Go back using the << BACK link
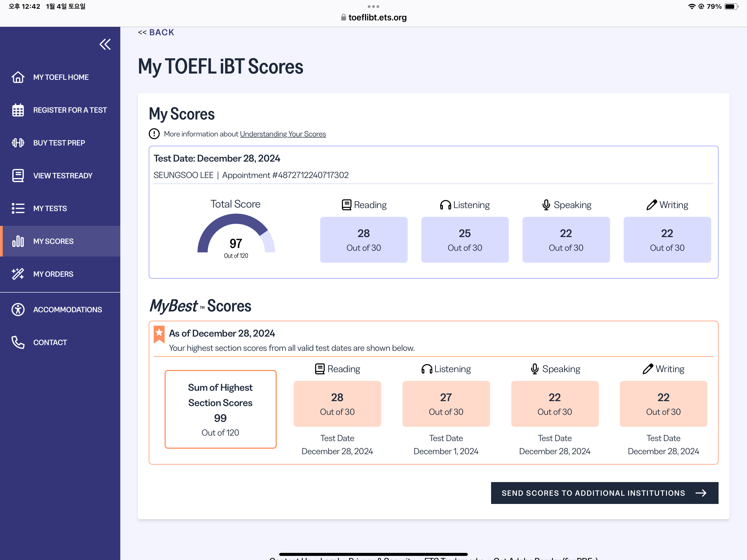 (156, 33)
